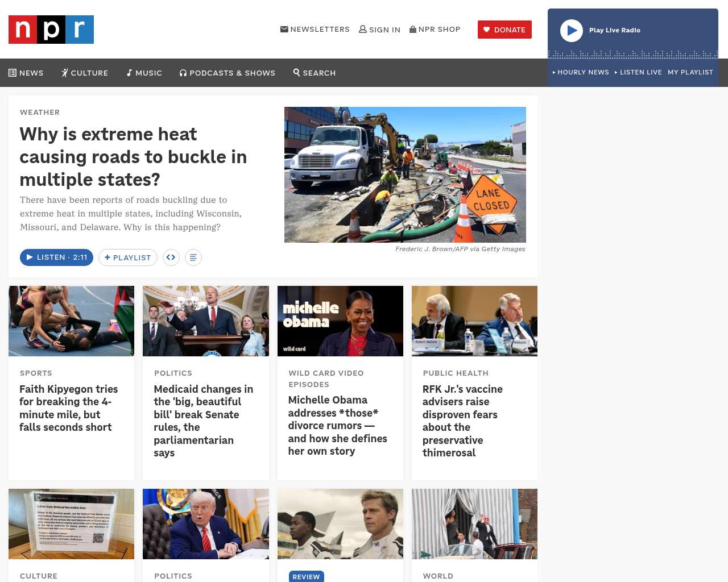Open the Culture menu

point(85,73)
